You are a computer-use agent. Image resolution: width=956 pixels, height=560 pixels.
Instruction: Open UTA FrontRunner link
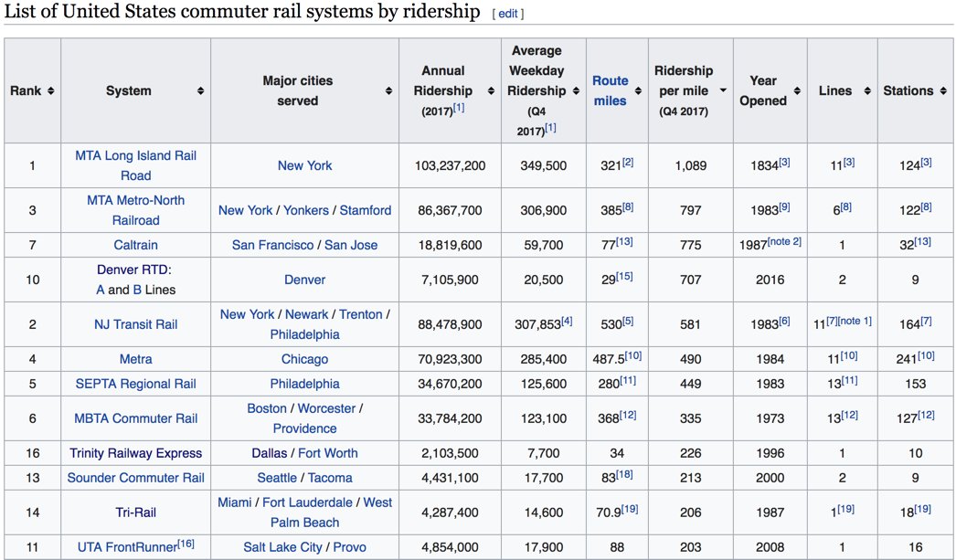point(127,547)
